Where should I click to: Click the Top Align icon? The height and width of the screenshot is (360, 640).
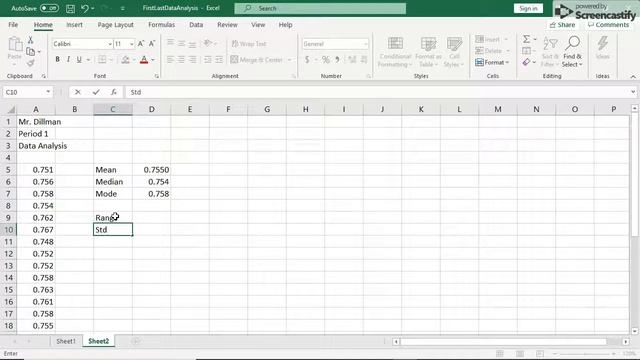pyautogui.click(x=170, y=43)
